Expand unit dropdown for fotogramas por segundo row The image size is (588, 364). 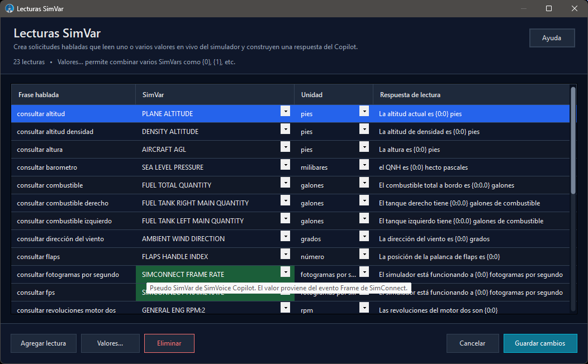pos(364,271)
